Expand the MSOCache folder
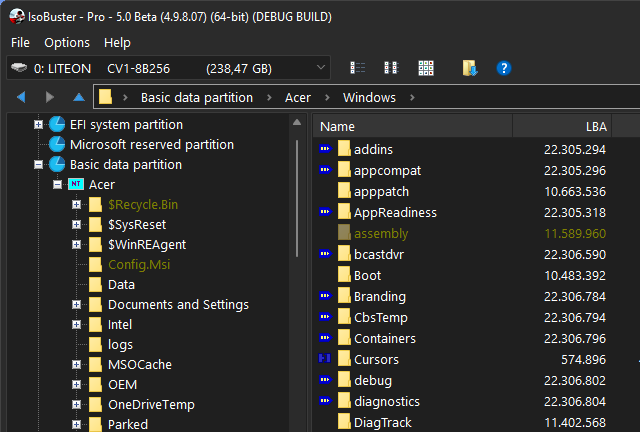 [x=76, y=364]
